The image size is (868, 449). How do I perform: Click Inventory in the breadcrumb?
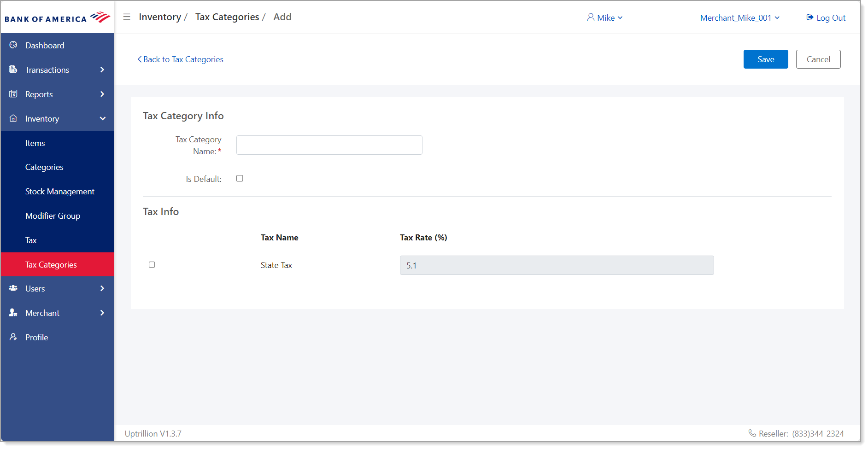click(160, 17)
